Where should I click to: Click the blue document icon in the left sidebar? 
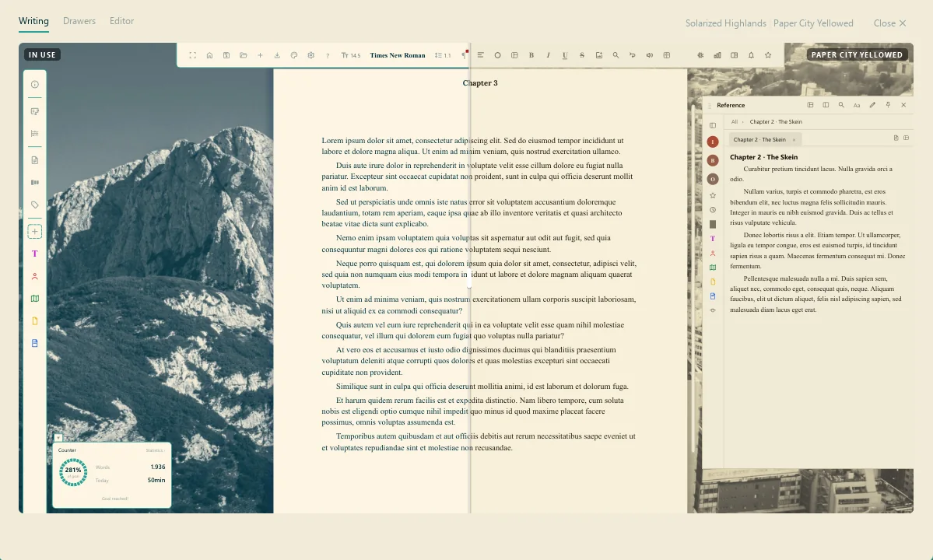point(34,343)
